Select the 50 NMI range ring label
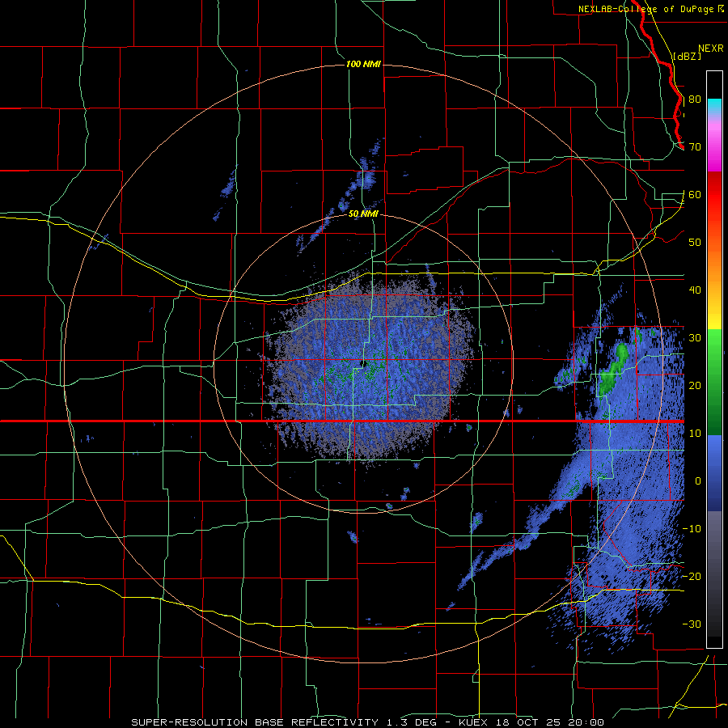The width and height of the screenshot is (728, 728). coord(363,214)
